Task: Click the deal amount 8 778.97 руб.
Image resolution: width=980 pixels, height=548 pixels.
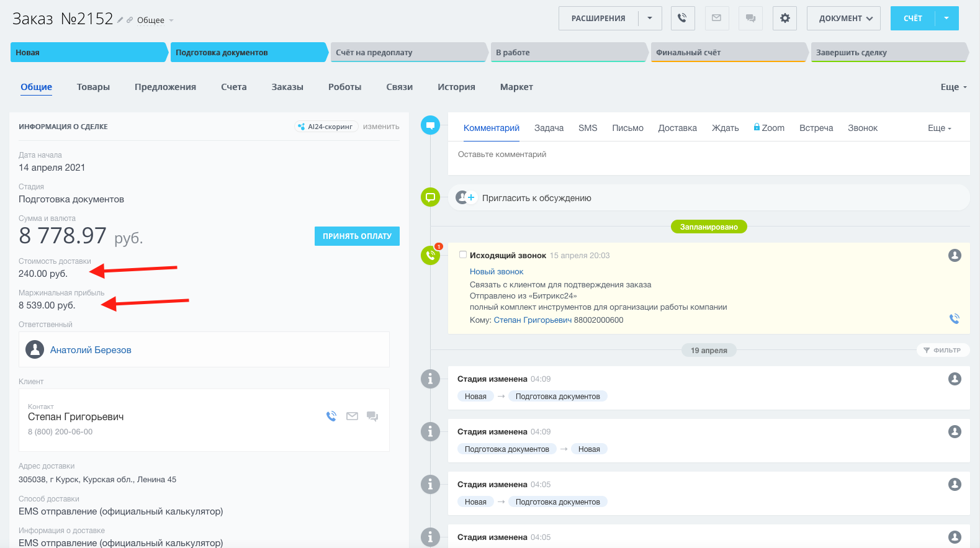Action: click(81, 236)
